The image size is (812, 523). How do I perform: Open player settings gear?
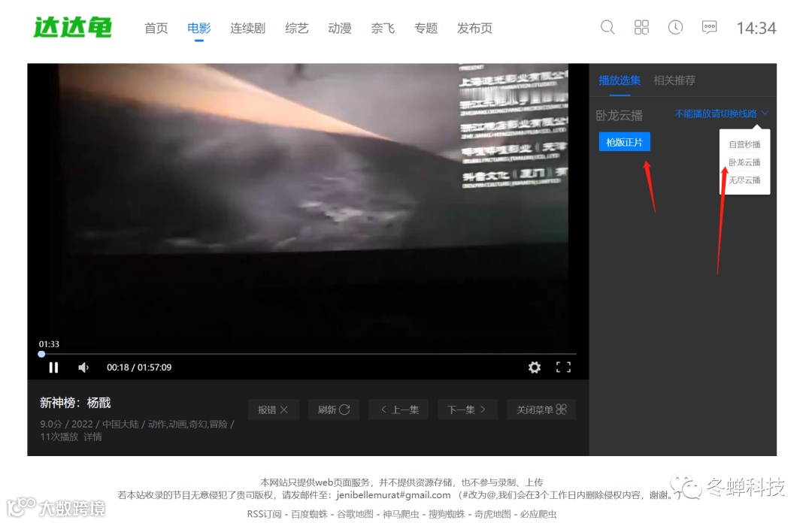[x=535, y=367]
